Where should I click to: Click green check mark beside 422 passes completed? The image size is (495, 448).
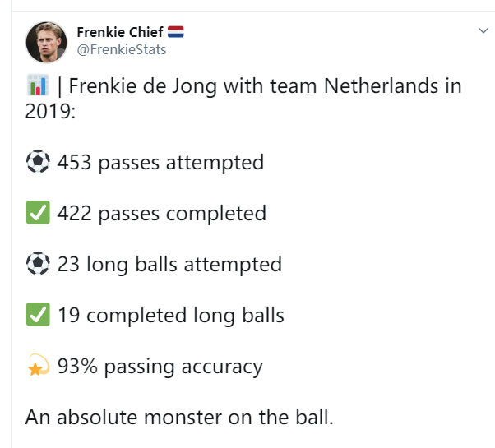(38, 212)
